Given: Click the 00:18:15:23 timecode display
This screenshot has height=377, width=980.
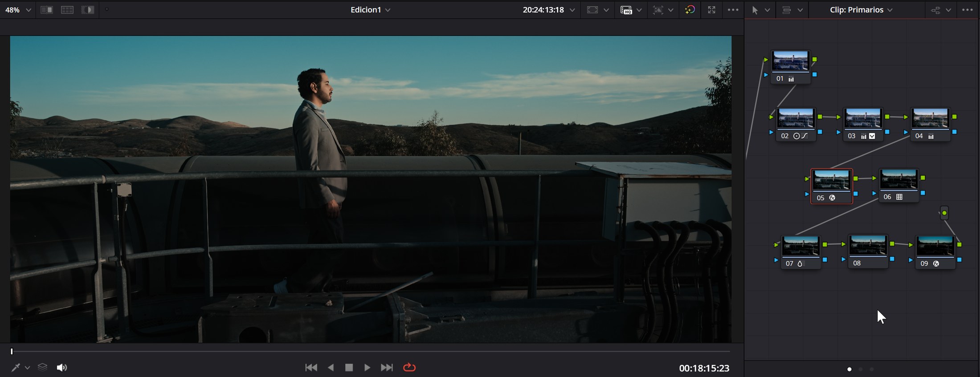Looking at the screenshot, I should tap(704, 368).
